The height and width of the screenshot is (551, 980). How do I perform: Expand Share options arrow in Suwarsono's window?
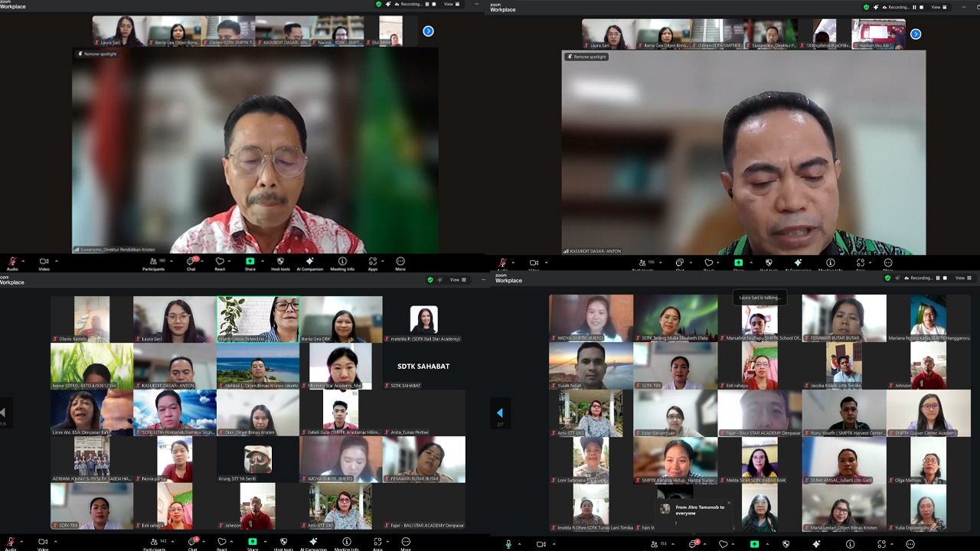(260, 261)
